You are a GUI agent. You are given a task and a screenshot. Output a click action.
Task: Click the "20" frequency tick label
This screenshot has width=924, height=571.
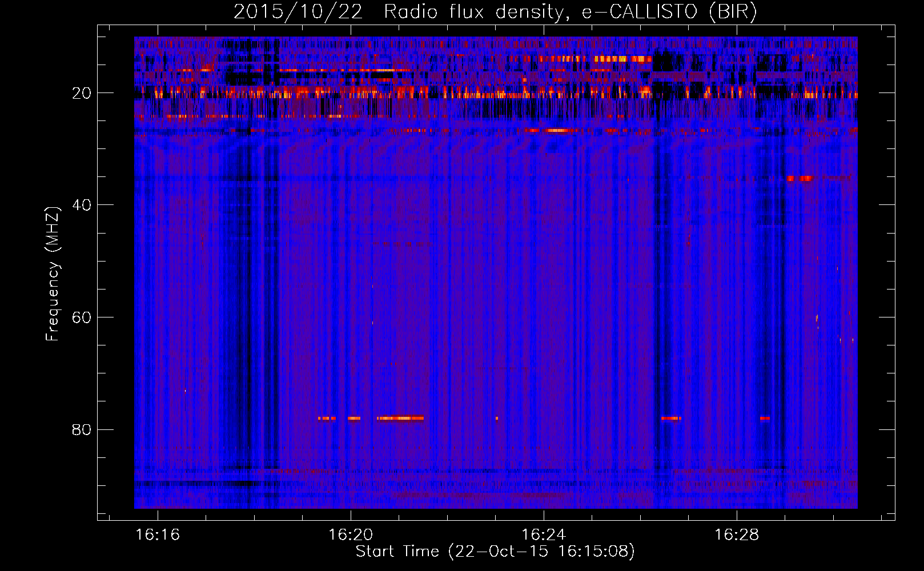tap(82, 93)
